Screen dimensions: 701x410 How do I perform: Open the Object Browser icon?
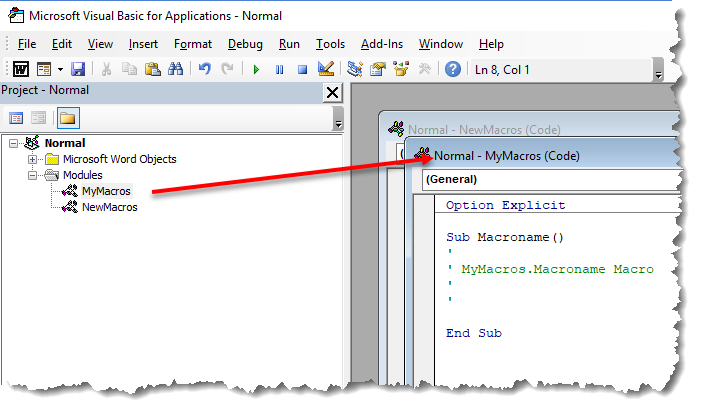click(x=401, y=69)
